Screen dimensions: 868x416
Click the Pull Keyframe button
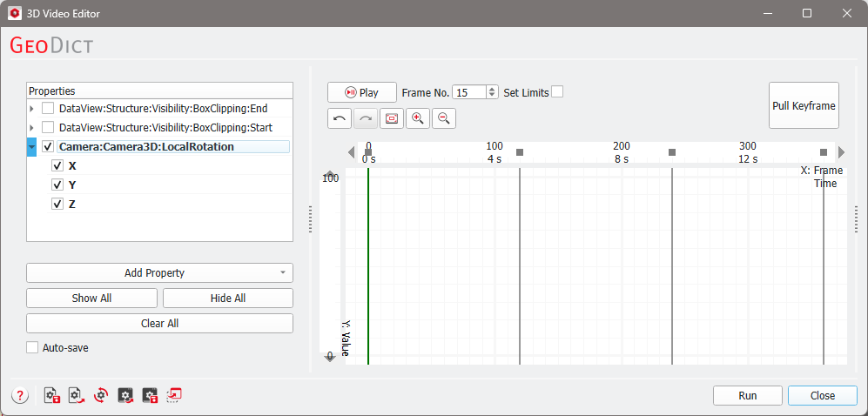[804, 105]
